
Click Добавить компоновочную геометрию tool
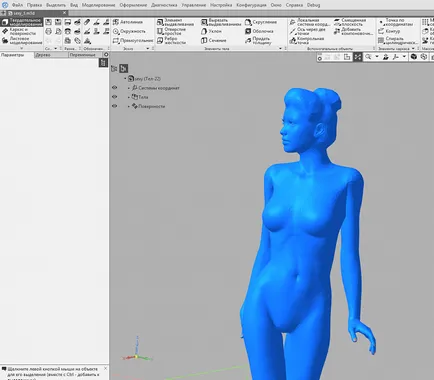coord(353,31)
